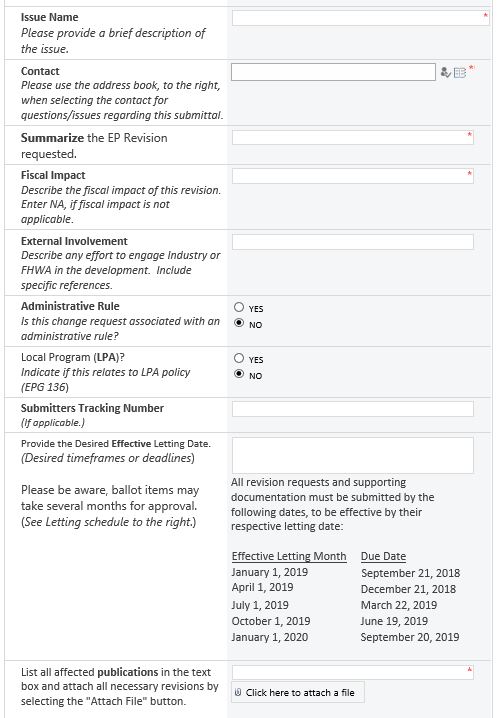Click the Administrative Rule field label
Viewport: 497px width, 718px height.
point(70,306)
